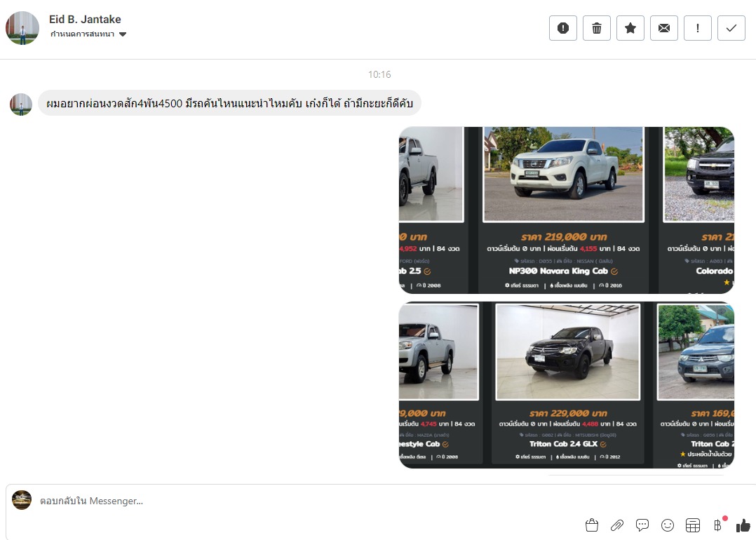Click the customer's message bubble about installments
756x540 pixels.
click(x=229, y=104)
